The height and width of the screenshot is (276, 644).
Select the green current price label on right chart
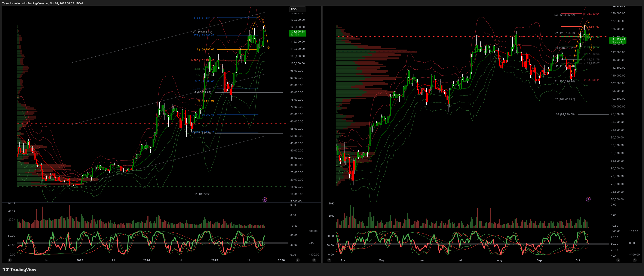(618, 40)
